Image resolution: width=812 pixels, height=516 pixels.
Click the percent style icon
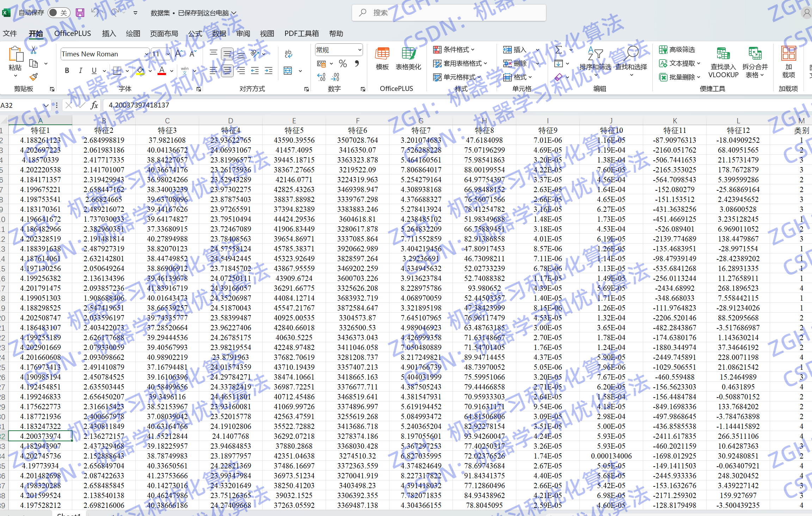[343, 64]
